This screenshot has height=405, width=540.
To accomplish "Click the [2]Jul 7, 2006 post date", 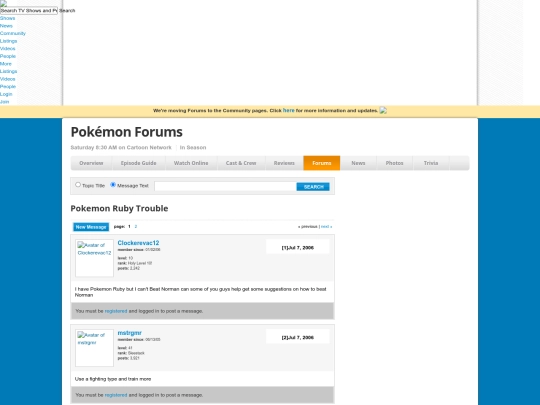I will tap(298, 338).
